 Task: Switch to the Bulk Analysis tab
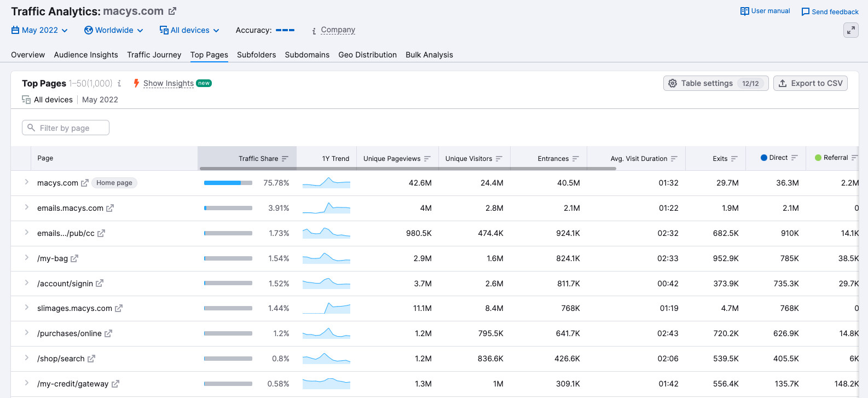click(430, 55)
